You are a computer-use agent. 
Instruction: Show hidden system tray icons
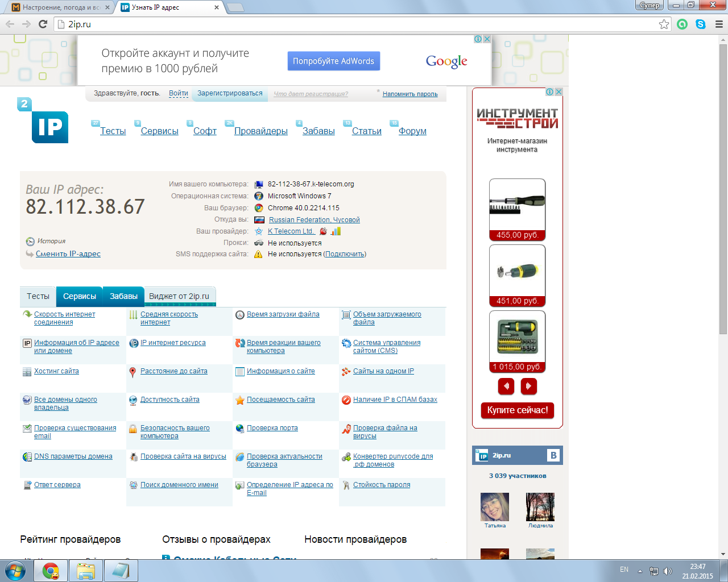(x=640, y=571)
